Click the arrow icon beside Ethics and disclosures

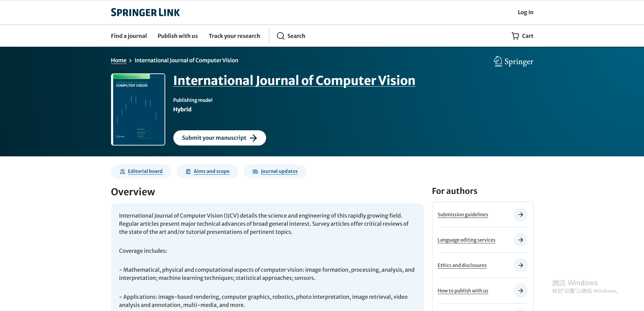tap(521, 265)
